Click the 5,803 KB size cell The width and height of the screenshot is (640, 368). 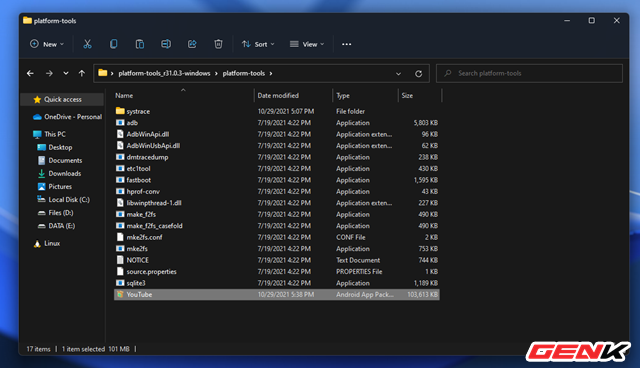pyautogui.click(x=426, y=122)
